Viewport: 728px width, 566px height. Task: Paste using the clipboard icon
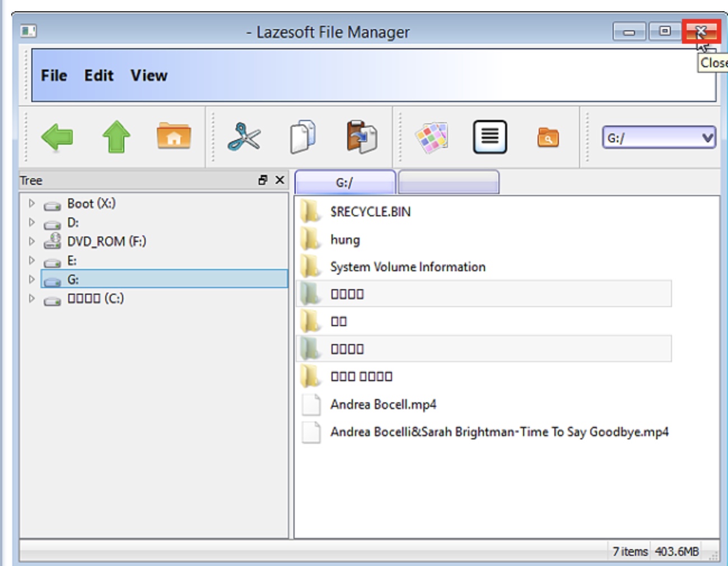pyautogui.click(x=362, y=137)
